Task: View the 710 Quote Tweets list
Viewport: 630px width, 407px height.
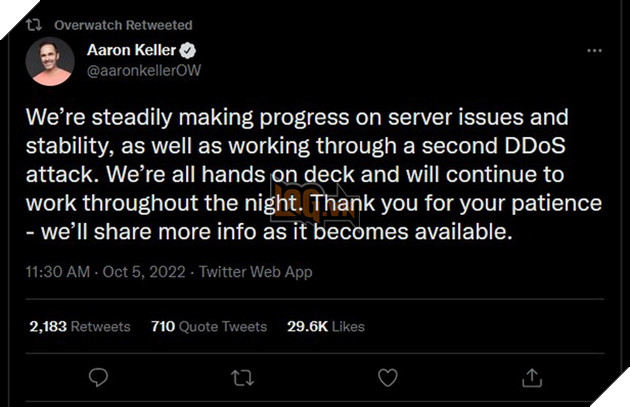Action: pos(209,326)
